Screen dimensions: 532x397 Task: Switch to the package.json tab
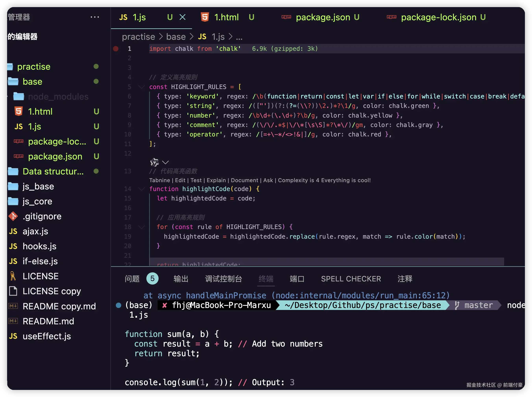pyautogui.click(x=323, y=17)
